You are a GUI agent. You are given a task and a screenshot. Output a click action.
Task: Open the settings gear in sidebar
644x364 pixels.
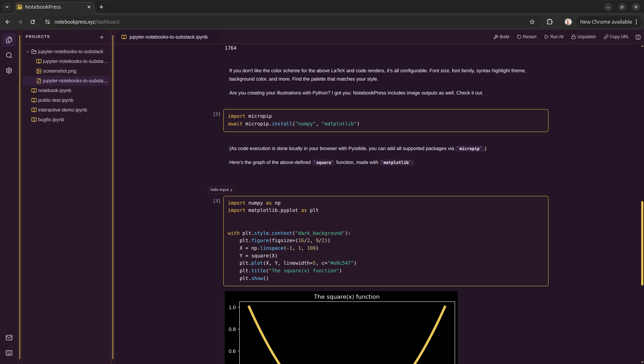[9, 71]
